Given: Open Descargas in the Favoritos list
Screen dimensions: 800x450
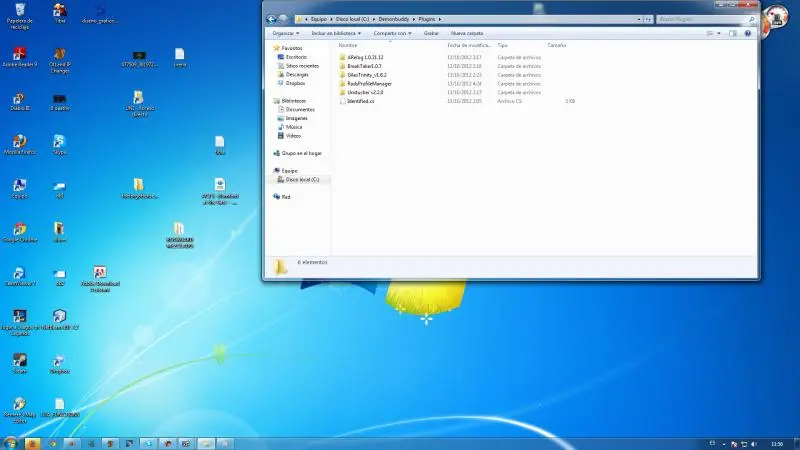Looking at the screenshot, I should [x=297, y=74].
